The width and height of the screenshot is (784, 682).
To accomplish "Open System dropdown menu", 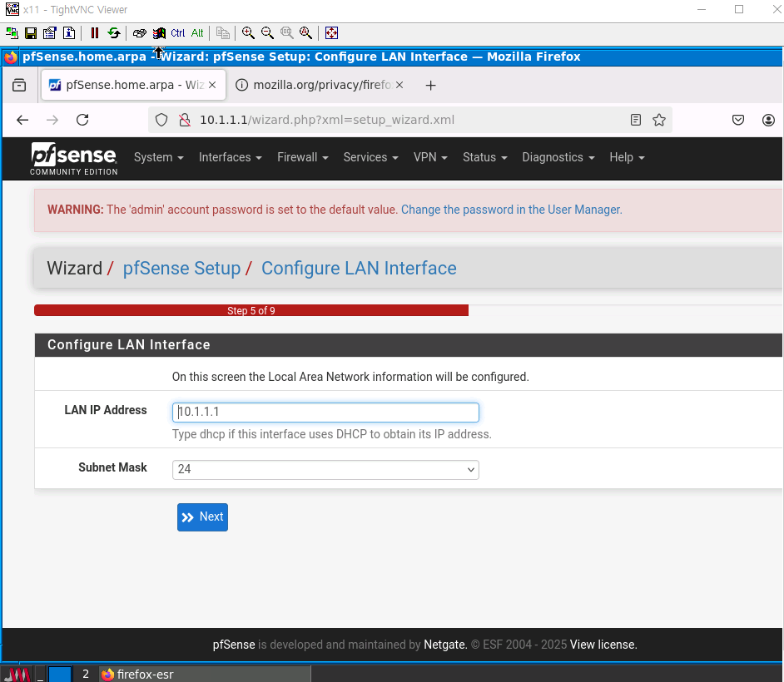I will tap(158, 157).
